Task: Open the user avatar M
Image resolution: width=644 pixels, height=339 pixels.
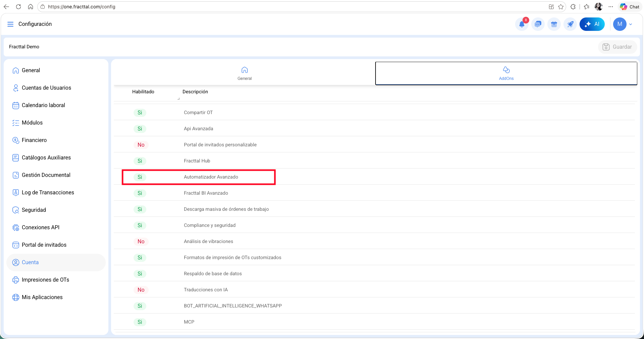Action: [620, 24]
